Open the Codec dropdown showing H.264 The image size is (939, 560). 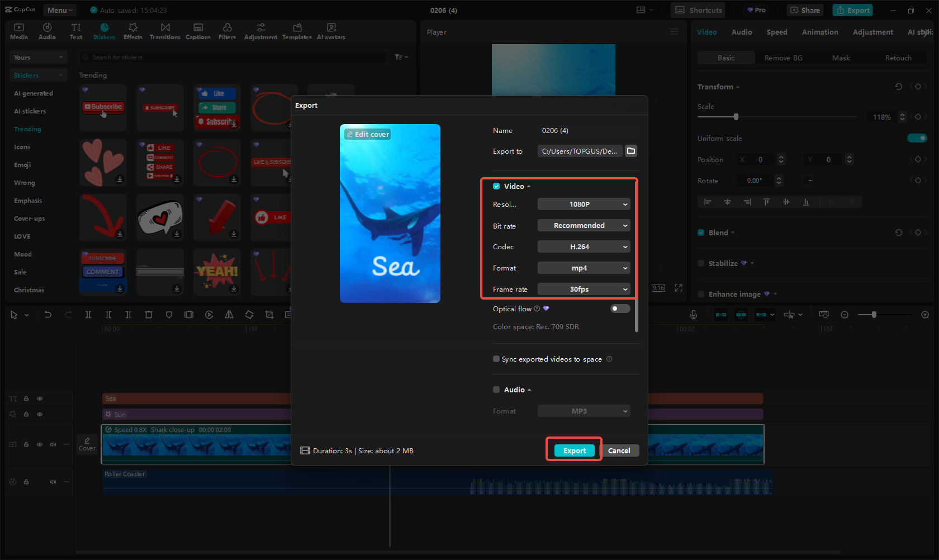[584, 246]
